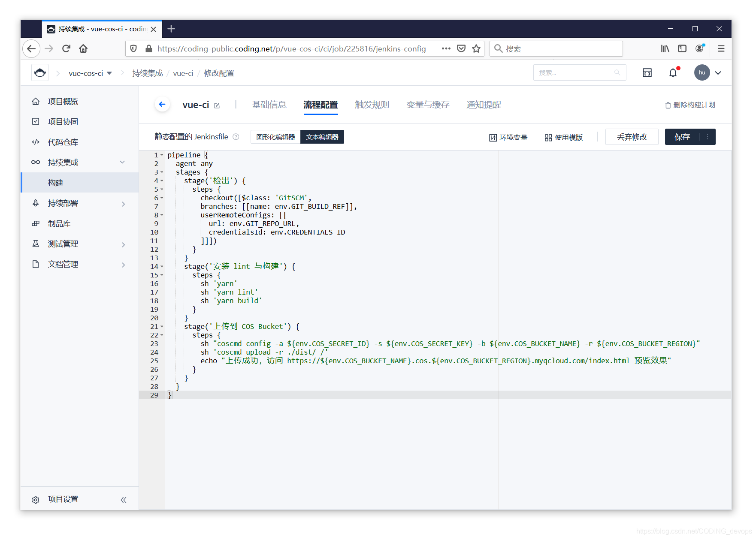Image resolution: width=756 pixels, height=539 pixels.
Task: Focus the Coding header search field
Action: point(580,72)
